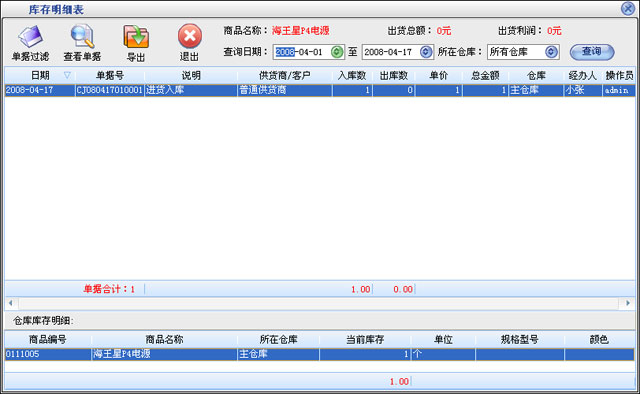
Task: Expand the 所在仓库 warehouse dropdown
Action: click(551, 52)
